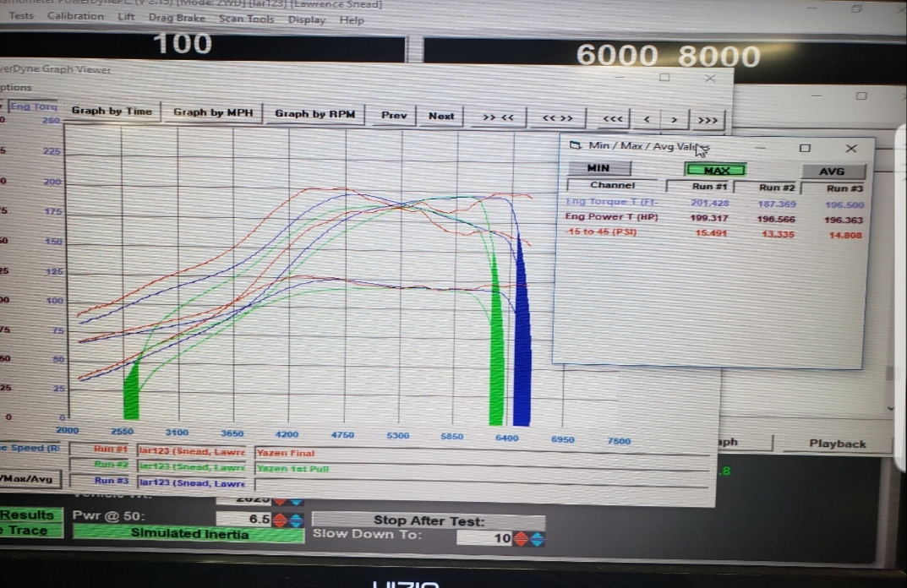
Task: Toggle the Simulated Inertia button
Action: (189, 534)
